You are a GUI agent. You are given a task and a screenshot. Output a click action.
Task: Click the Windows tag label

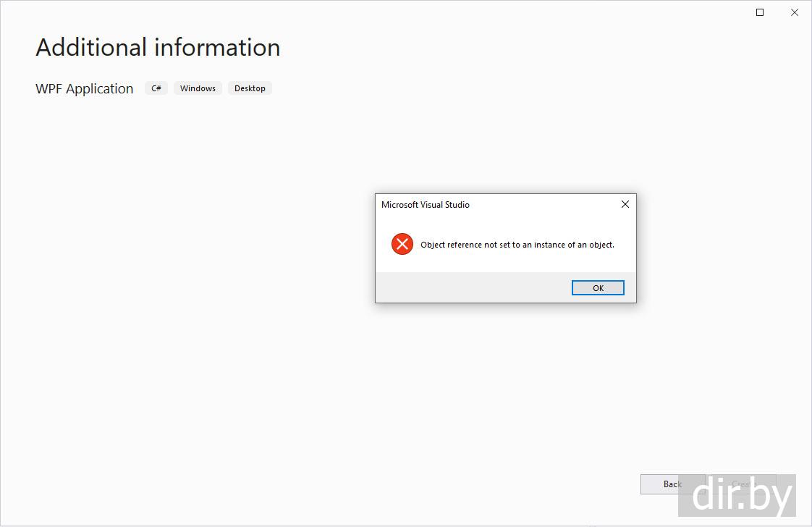[x=198, y=88]
